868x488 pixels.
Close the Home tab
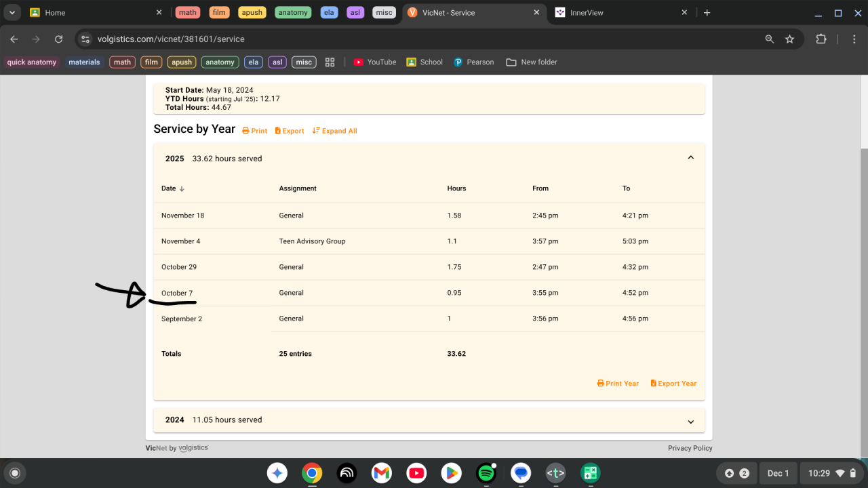pyautogui.click(x=159, y=12)
